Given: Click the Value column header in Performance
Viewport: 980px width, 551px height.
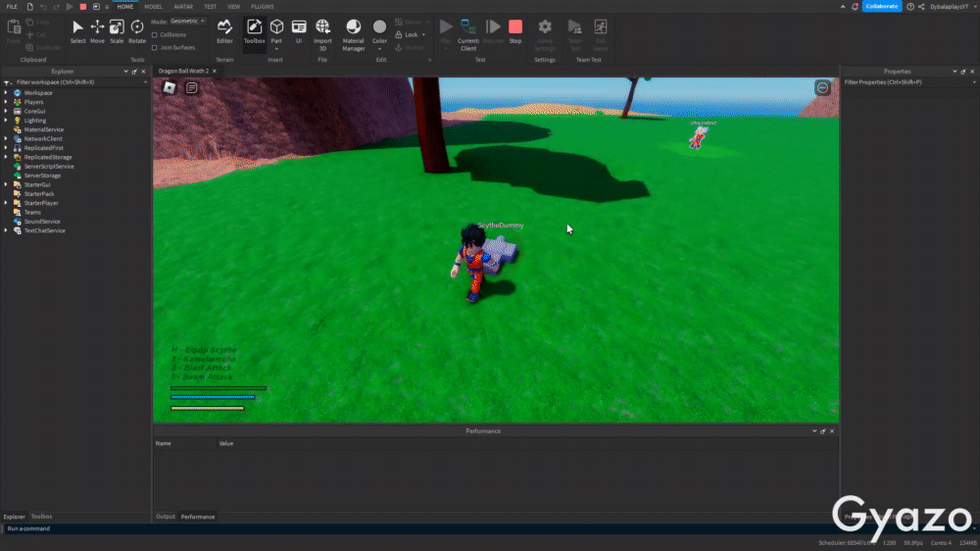Looking at the screenshot, I should point(226,443).
